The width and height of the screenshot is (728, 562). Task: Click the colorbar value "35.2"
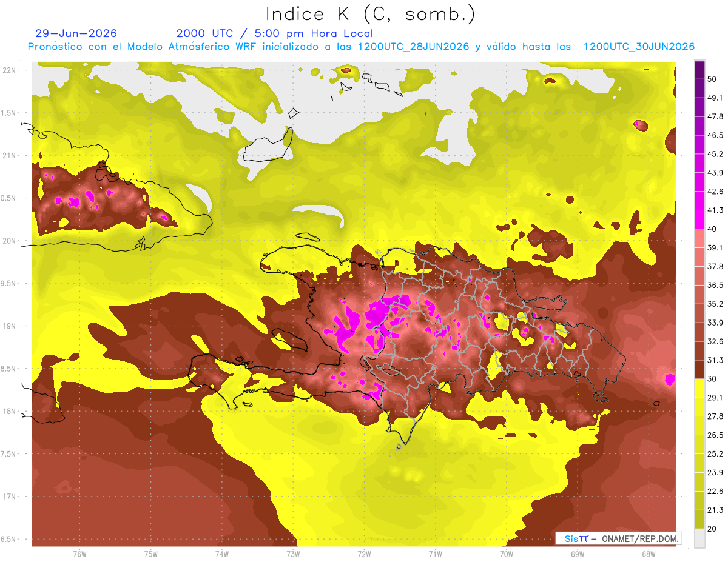[715, 304]
